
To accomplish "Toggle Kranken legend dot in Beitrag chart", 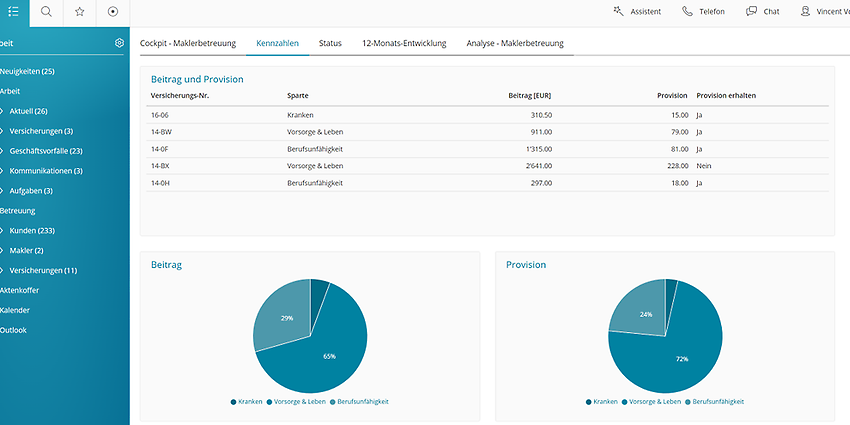I will click(x=234, y=402).
